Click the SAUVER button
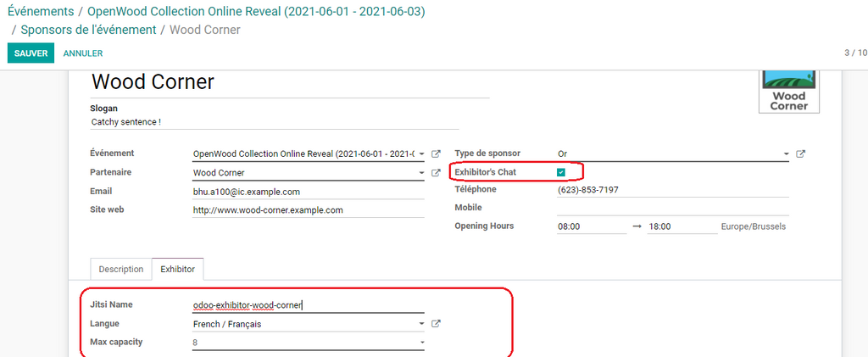The width and height of the screenshot is (868, 357). tap(31, 53)
